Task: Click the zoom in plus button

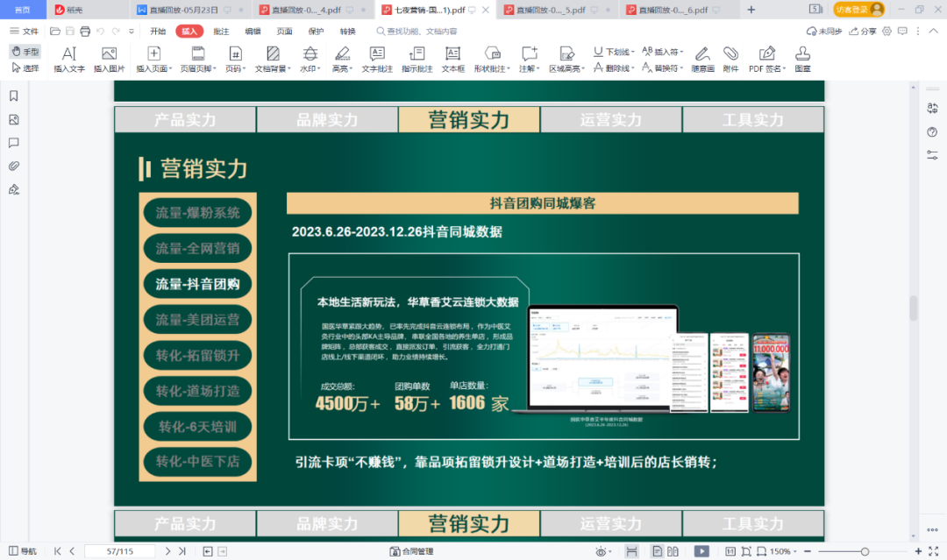Action: tap(918, 551)
